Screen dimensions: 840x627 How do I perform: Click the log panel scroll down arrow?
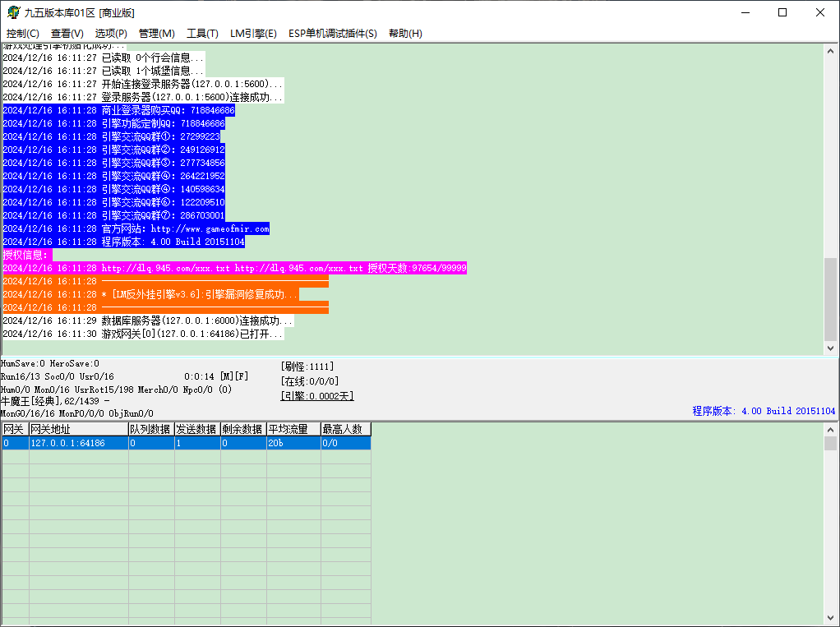(x=830, y=348)
